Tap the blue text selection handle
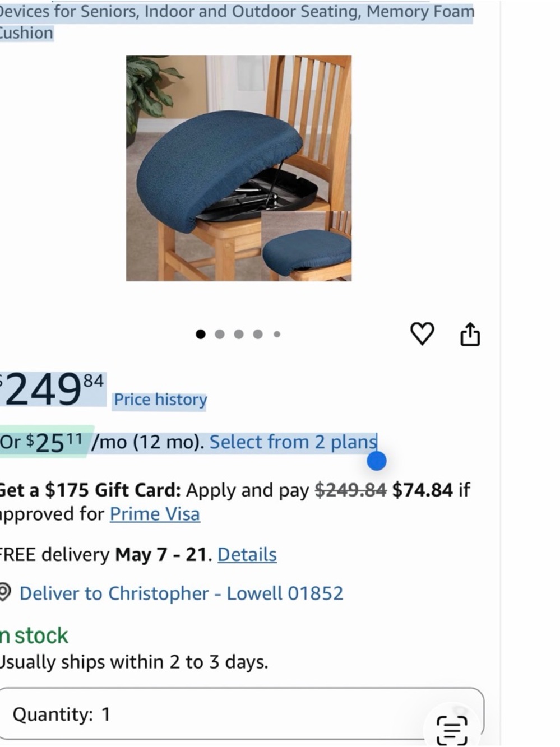560x747 pixels. pos(377,461)
